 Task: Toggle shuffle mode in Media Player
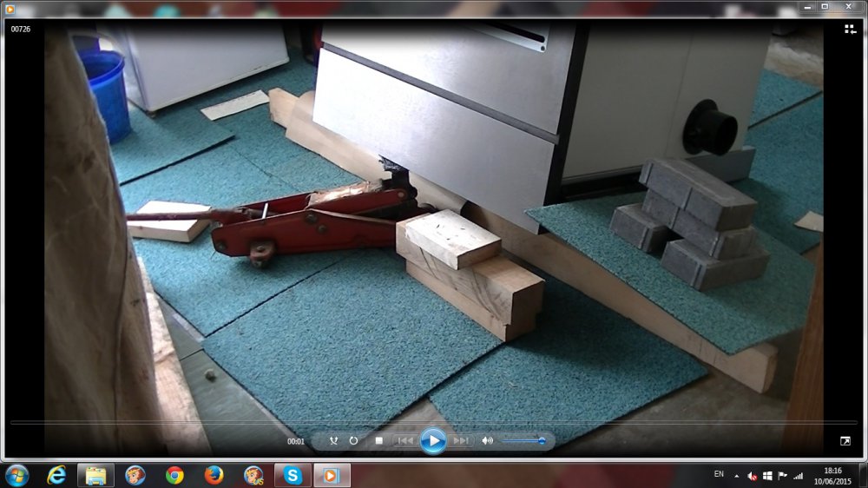click(333, 441)
